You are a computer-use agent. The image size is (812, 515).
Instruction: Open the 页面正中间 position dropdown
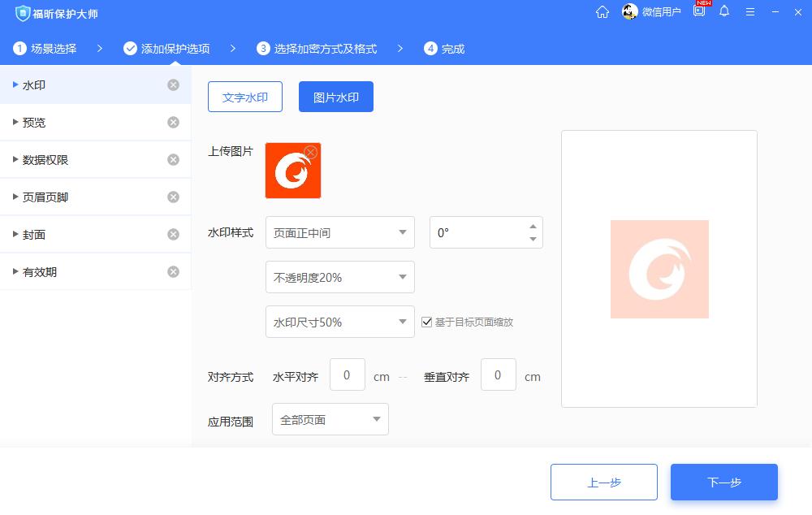tap(339, 232)
